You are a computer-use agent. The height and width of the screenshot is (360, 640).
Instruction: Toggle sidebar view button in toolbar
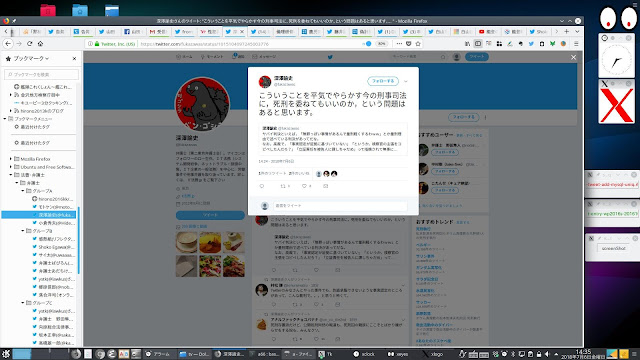(478, 44)
